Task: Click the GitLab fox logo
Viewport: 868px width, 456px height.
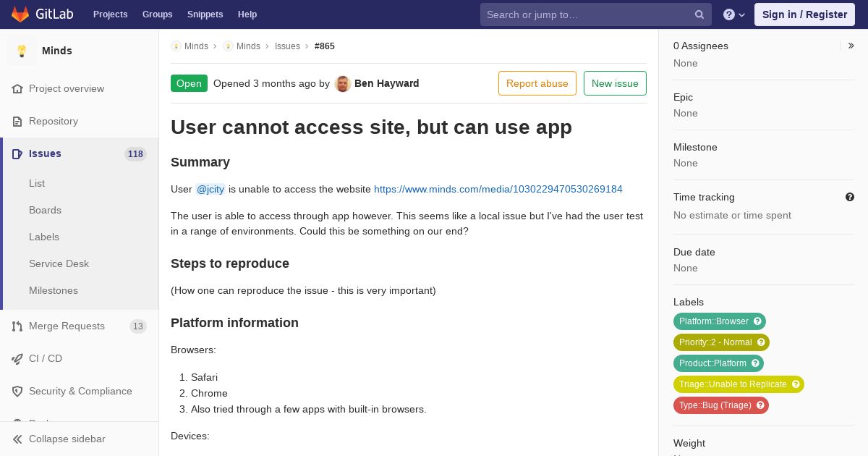Action: (20, 14)
